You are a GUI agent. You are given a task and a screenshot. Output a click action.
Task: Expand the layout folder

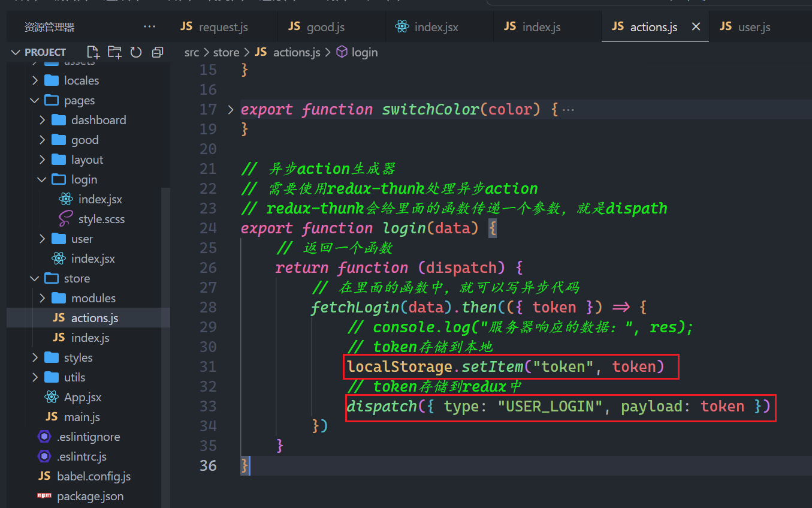click(42, 160)
